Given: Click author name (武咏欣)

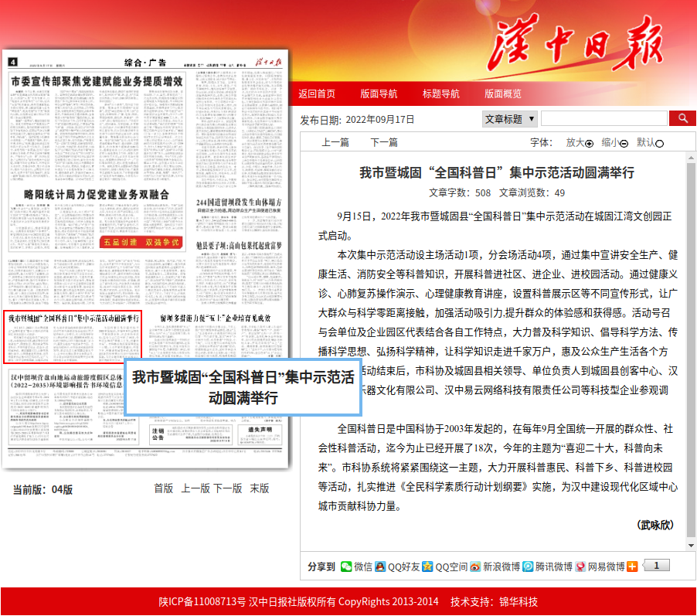Looking at the screenshot, I should 654,525.
